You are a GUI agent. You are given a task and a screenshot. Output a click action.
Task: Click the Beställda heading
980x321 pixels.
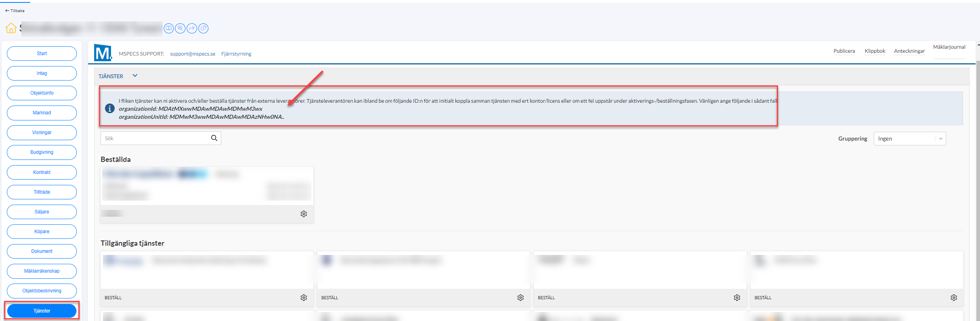coord(115,159)
